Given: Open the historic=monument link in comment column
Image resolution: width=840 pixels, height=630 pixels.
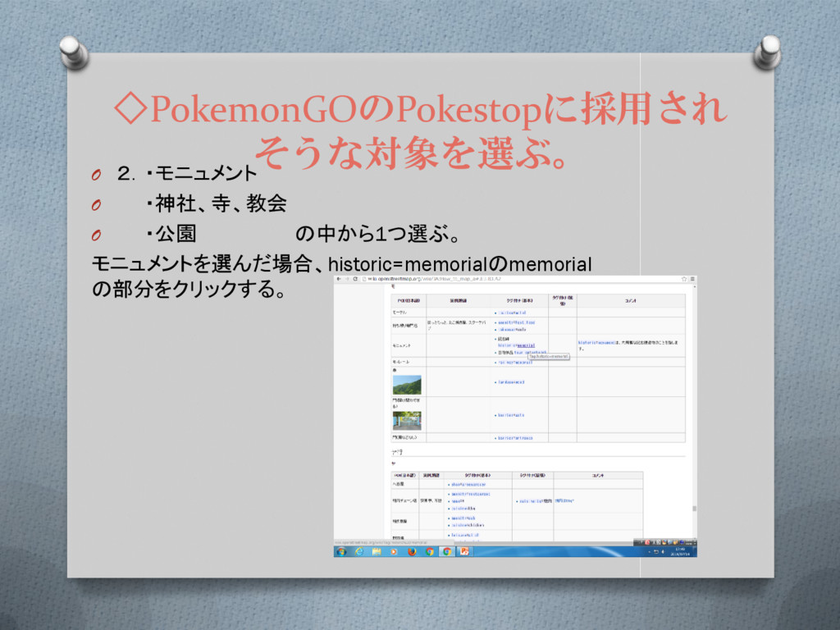Looking at the screenshot, I should click(x=596, y=342).
